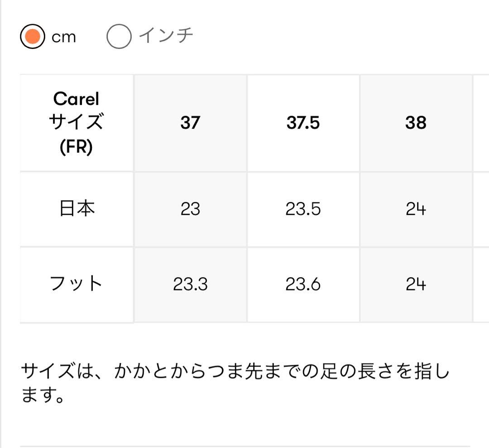
Task: Select foot length 23.6 value
Action: point(302,284)
